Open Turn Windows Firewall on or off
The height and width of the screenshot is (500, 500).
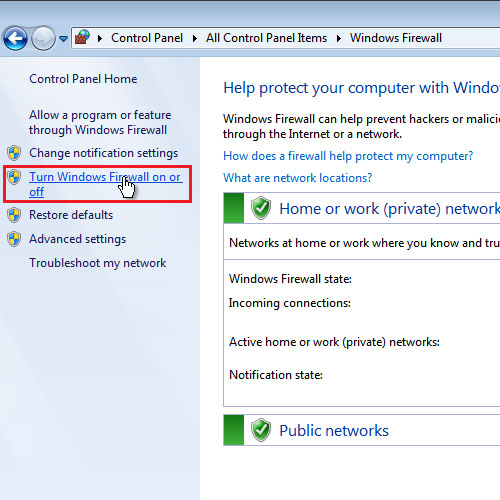coord(106,184)
